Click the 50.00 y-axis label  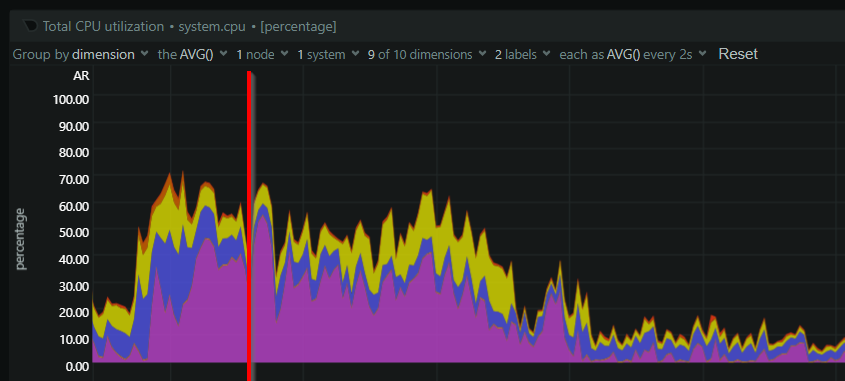73,232
